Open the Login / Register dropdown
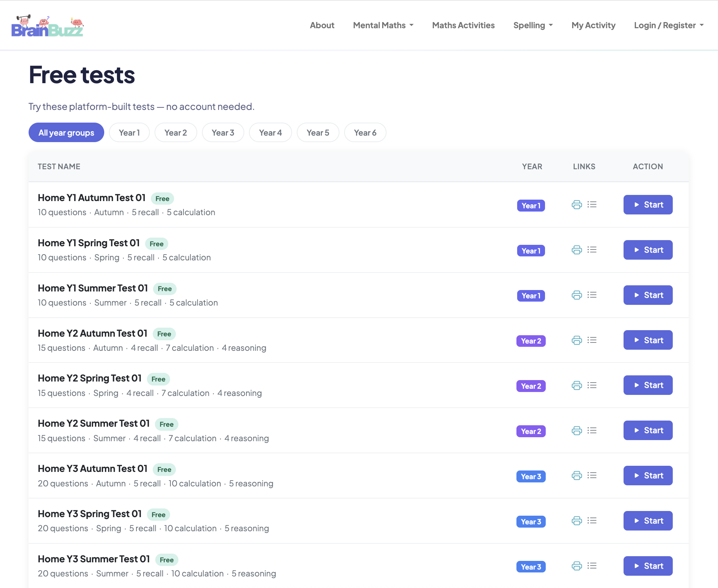The image size is (718, 588). click(669, 25)
